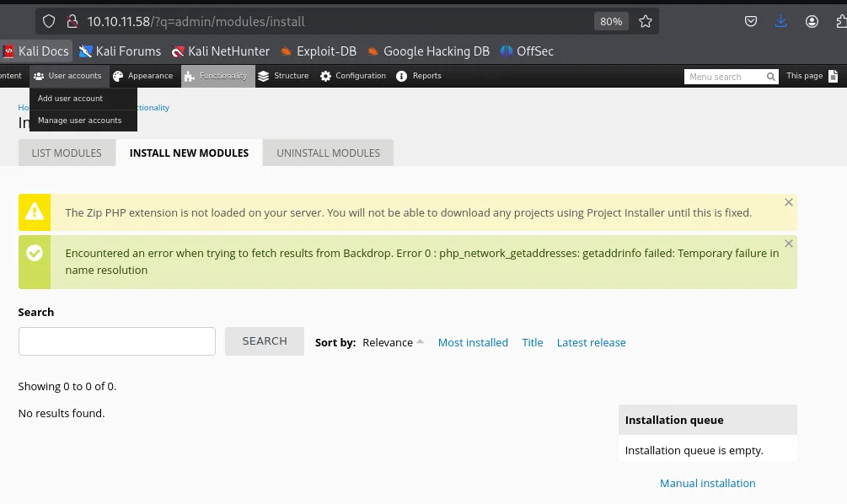Switch to the Install New Modules tab

click(x=189, y=153)
